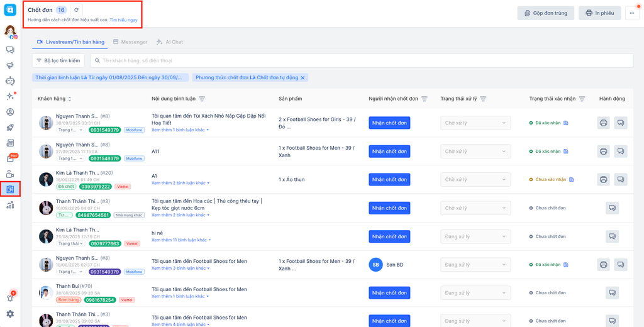The height and width of the screenshot is (327, 644).
Task: Click the print icon in first order row
Action: pyautogui.click(x=603, y=123)
